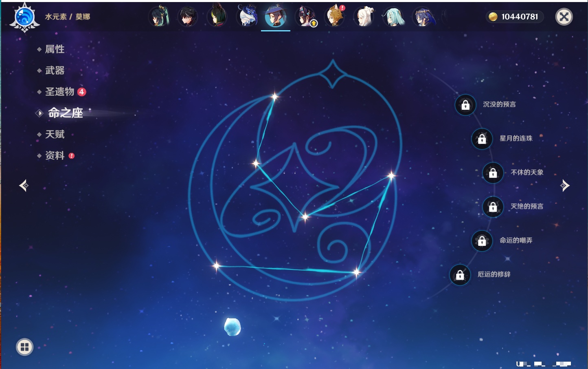The width and height of the screenshot is (588, 369).
Task: Click the 灭绝的预言 constellation label
Action: (527, 206)
